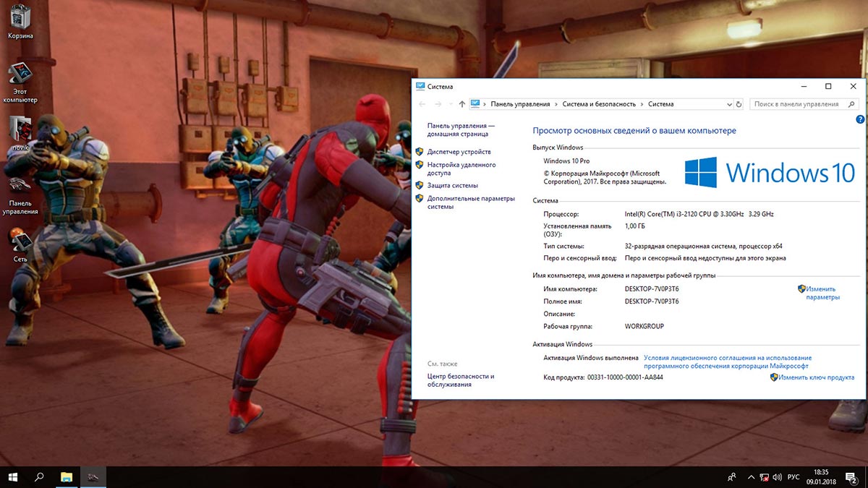Select the product code 00331-10000-00001-AA844
The width and height of the screenshot is (868, 488).
[625, 377]
